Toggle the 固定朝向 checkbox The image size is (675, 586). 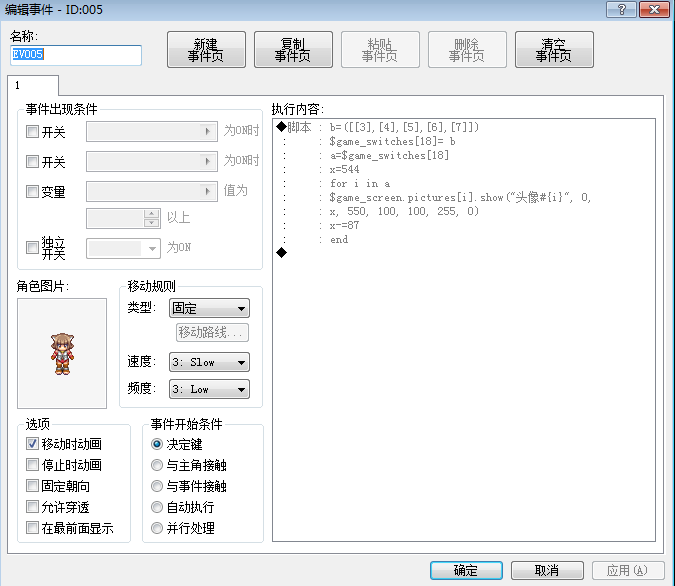(x=32, y=486)
